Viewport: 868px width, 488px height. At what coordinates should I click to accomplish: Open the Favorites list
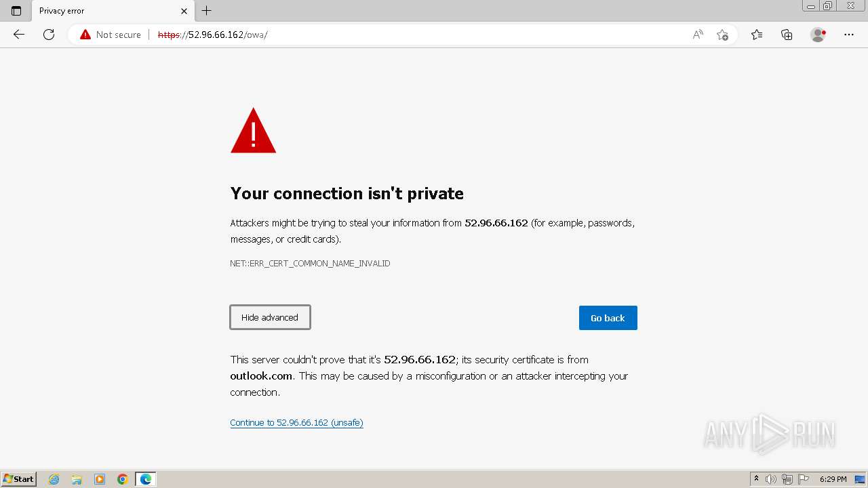757,35
